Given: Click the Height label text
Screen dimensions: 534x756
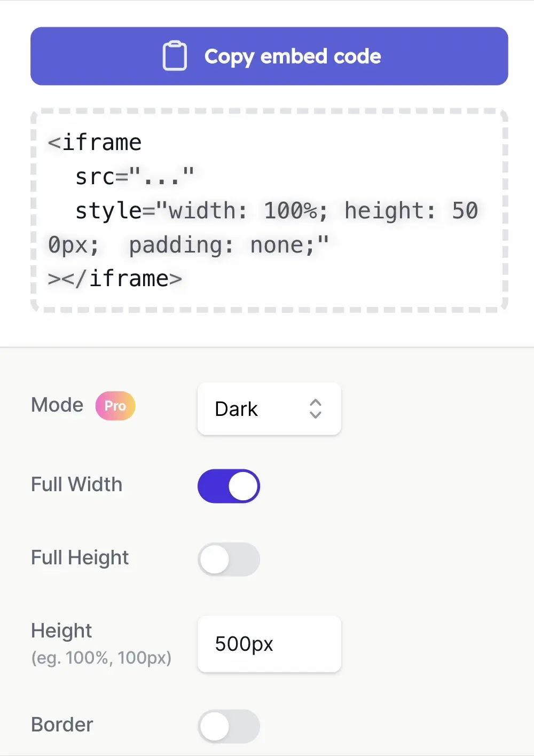Looking at the screenshot, I should click(61, 631).
